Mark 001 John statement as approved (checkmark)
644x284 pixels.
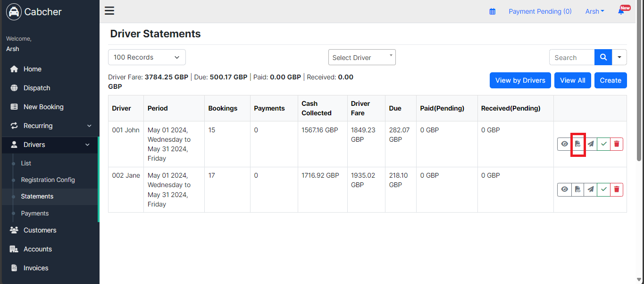603,144
